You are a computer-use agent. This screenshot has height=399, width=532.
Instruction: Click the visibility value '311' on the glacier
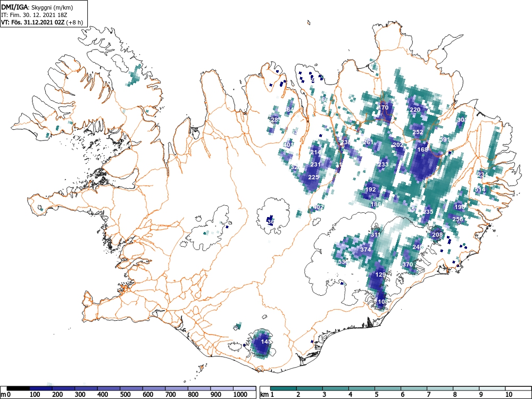[x=375, y=235]
